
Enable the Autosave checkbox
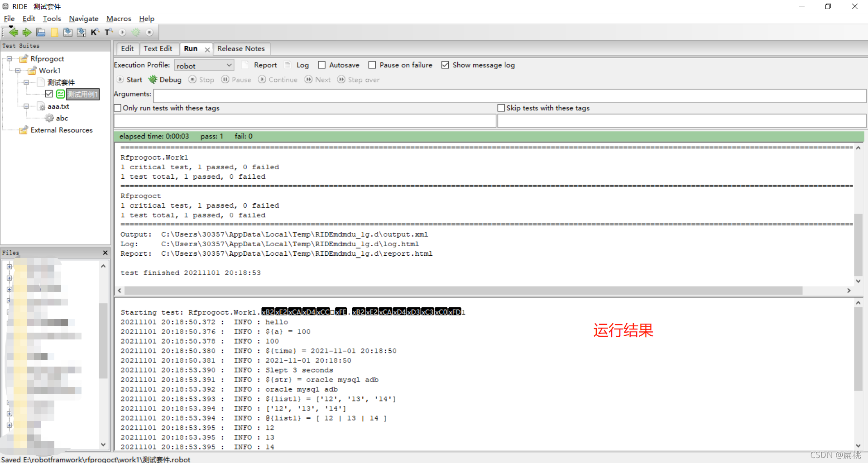point(322,65)
